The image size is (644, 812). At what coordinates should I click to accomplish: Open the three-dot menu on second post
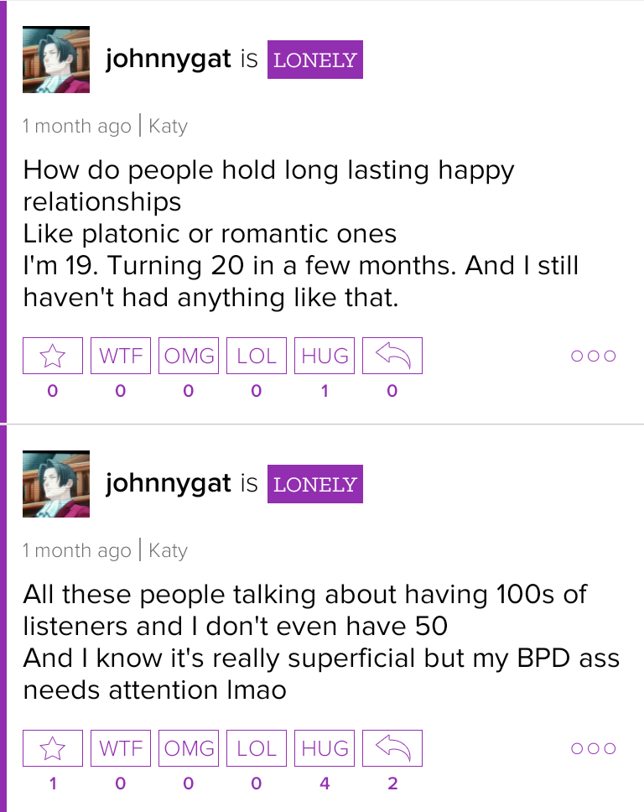pos(593,748)
